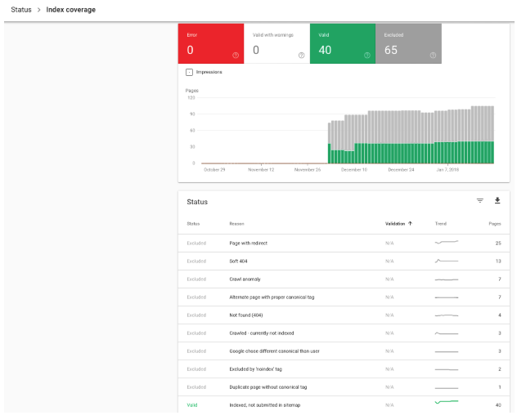The image size is (517, 420).
Task: Toggle the Impressions checkbox
Action: coord(190,72)
